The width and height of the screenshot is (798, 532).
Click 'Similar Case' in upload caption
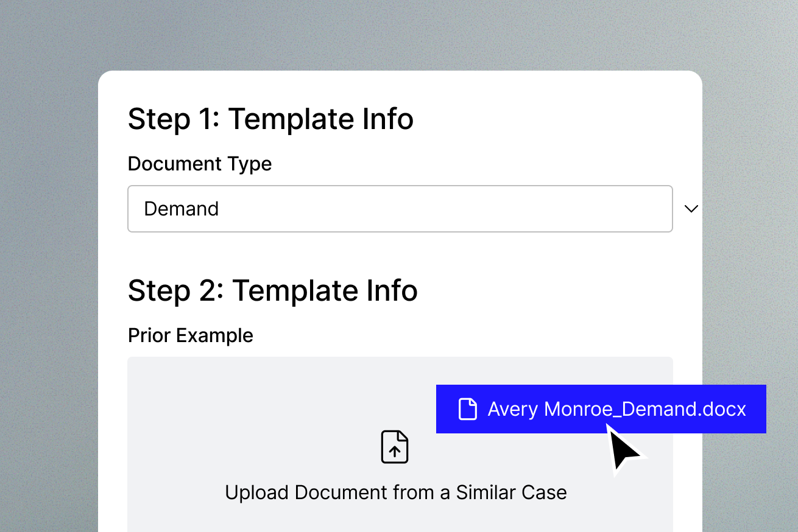[x=512, y=492]
